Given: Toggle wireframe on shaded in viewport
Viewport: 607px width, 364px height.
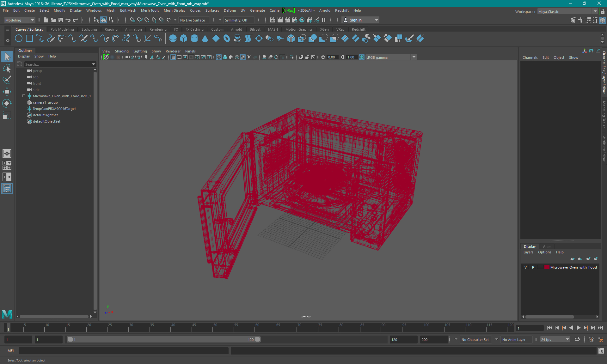Looking at the screenshot, I should (237, 57).
